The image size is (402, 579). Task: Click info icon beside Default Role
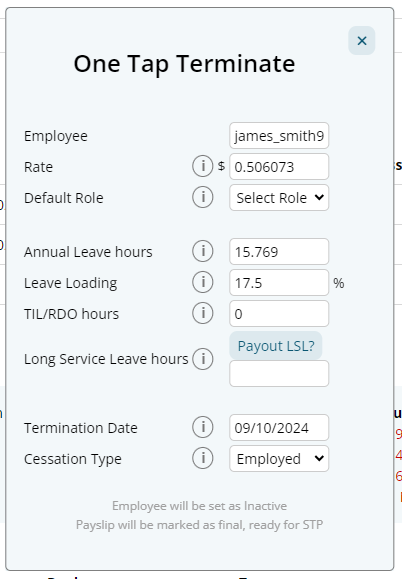point(203,197)
